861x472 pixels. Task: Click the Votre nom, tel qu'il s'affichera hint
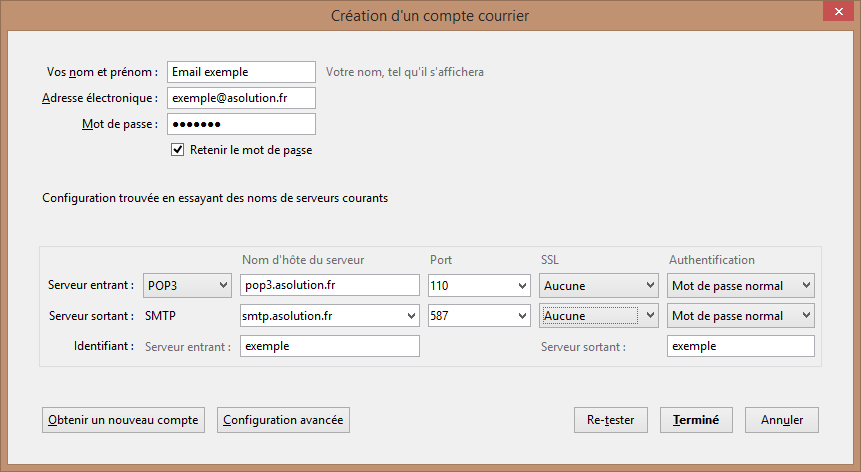pos(405,72)
